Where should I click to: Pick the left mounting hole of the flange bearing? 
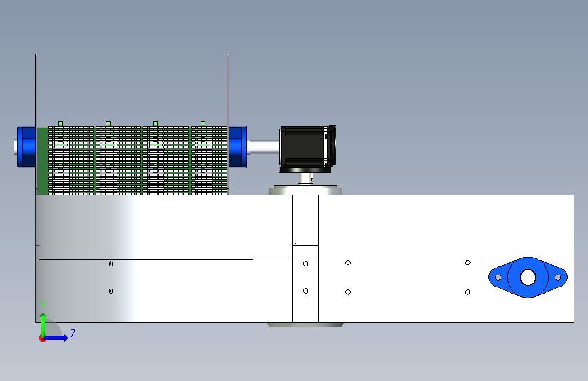[x=498, y=277]
